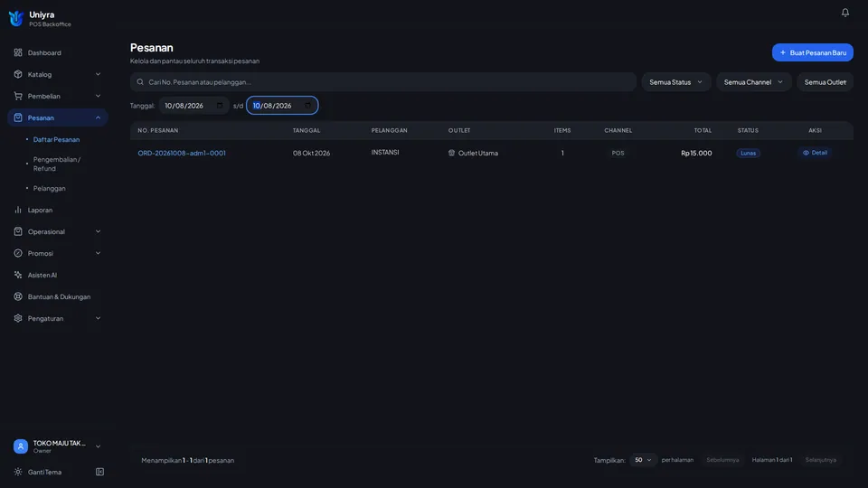Open start date calendar picker icon

(220, 105)
